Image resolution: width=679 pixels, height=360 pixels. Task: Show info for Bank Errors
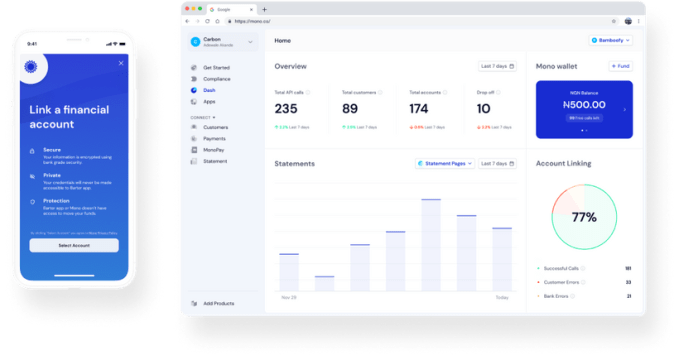tap(572, 296)
